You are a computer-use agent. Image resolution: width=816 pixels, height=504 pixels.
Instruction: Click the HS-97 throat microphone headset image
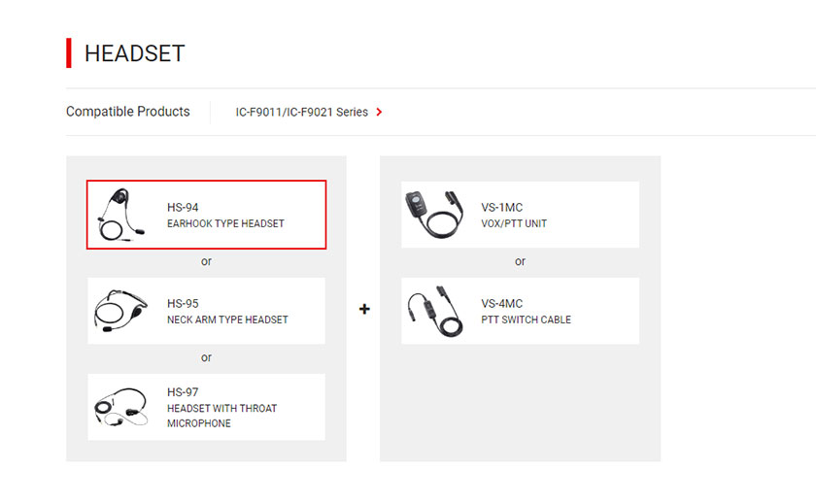click(x=120, y=407)
